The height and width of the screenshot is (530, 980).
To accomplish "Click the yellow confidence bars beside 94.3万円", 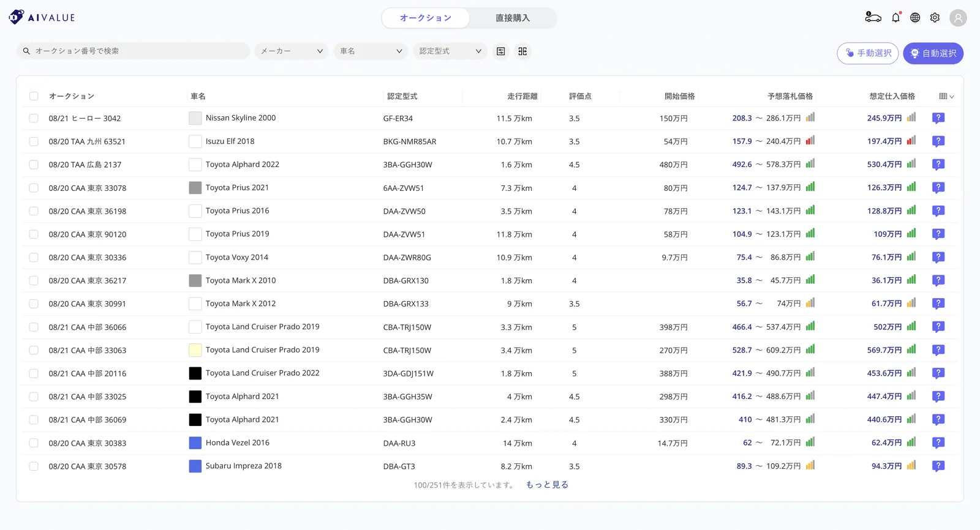I will click(x=911, y=465).
